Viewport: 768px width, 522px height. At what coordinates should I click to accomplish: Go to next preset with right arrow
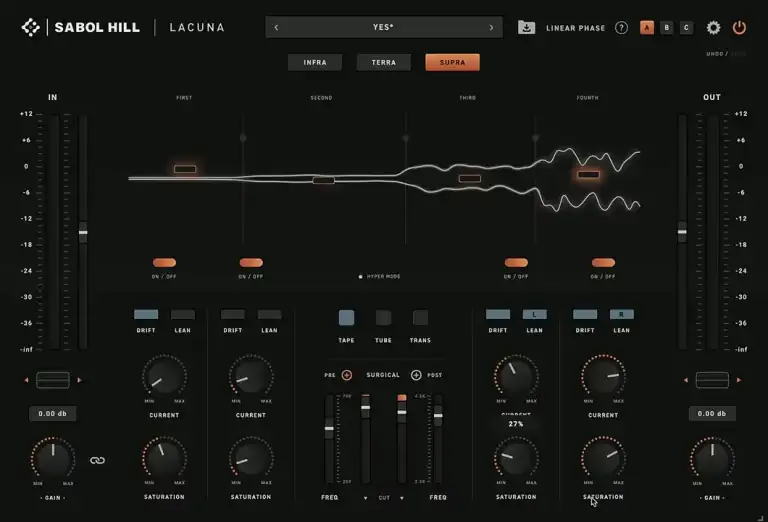pyautogui.click(x=491, y=27)
